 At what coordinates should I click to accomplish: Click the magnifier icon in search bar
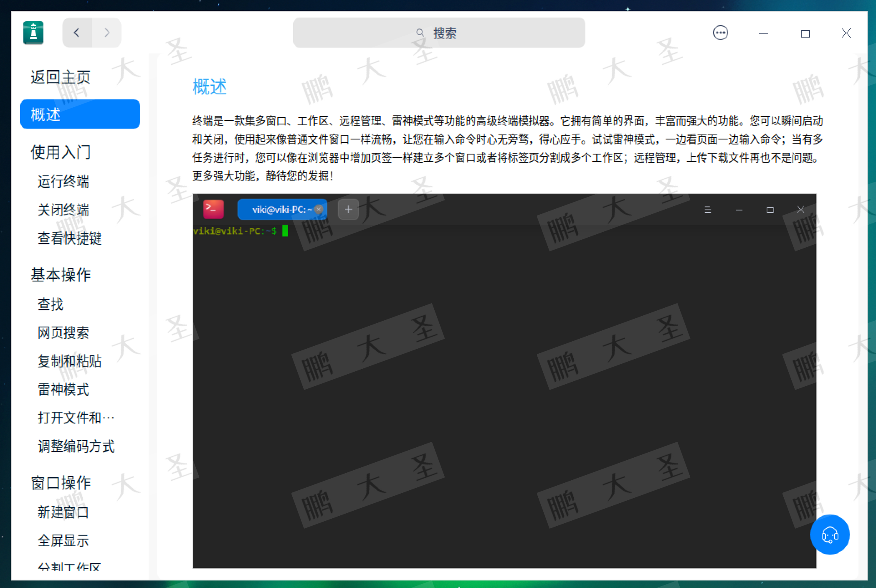tap(420, 33)
